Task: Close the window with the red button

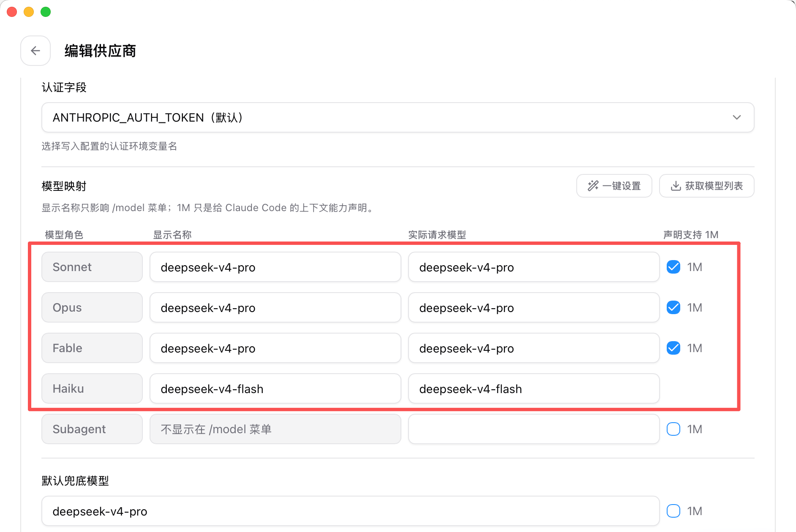Action: click(12, 12)
